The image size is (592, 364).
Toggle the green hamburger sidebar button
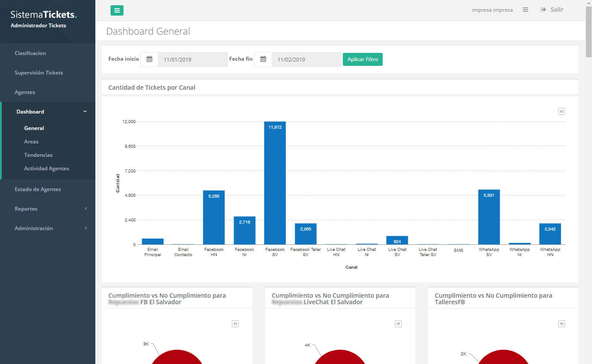tap(117, 10)
